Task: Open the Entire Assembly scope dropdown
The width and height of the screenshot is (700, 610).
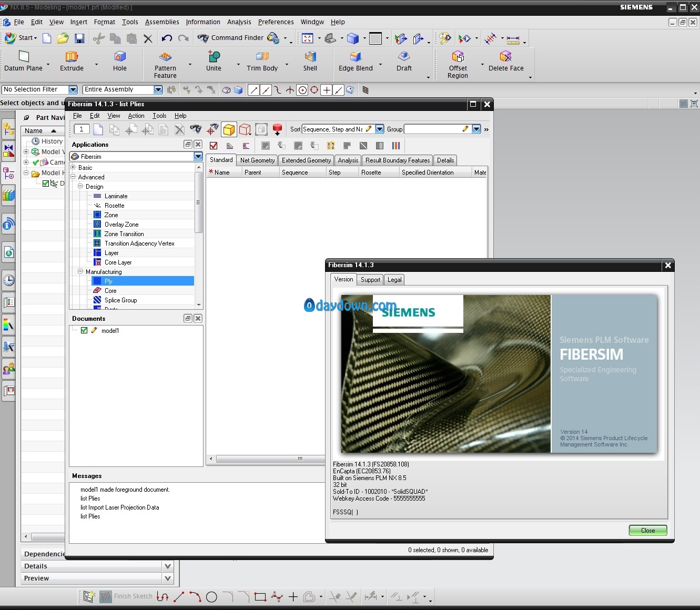Action: 158,90
